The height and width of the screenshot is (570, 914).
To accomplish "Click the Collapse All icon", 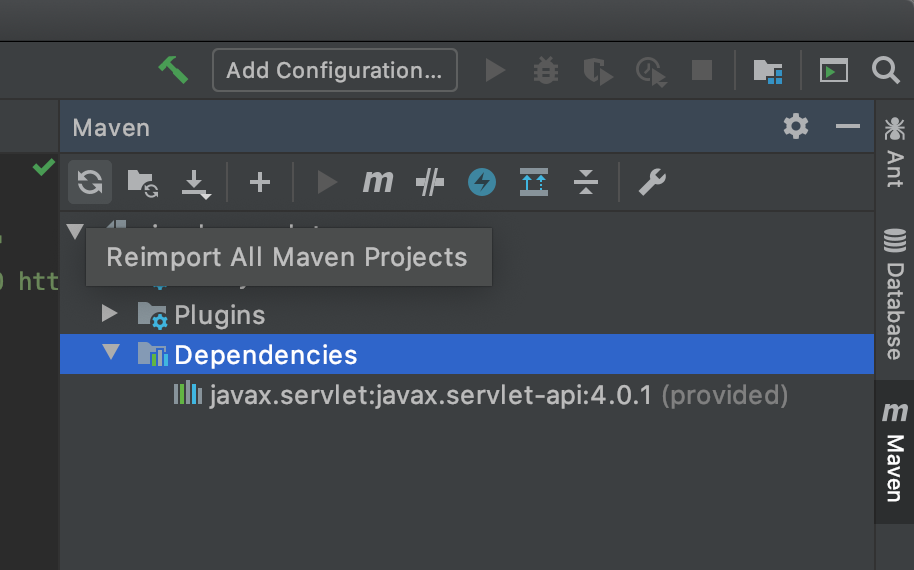I will 586,182.
